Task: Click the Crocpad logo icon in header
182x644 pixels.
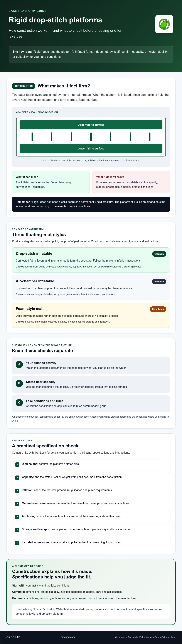Action: click(x=164, y=24)
